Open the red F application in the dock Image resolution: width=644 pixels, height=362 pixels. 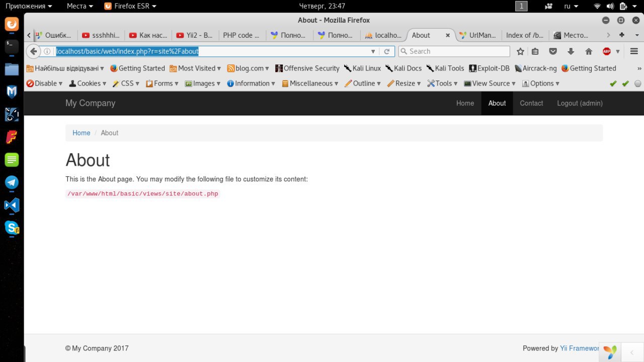(x=12, y=137)
